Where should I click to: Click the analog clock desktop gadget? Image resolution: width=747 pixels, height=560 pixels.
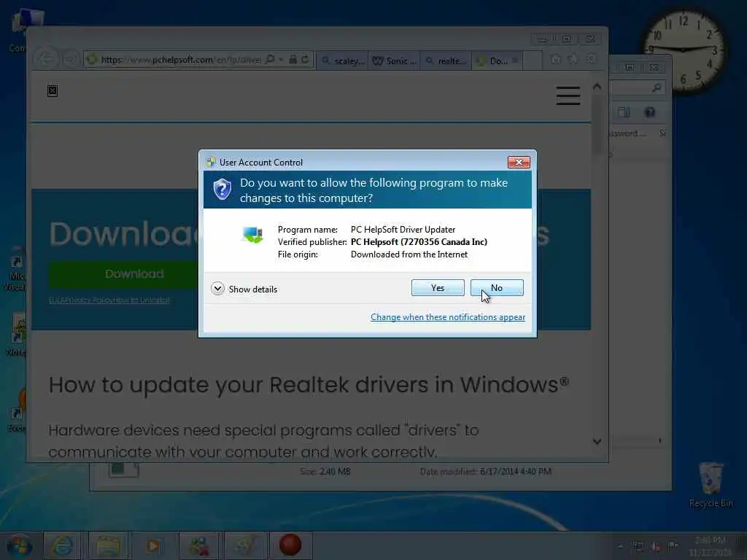683,50
